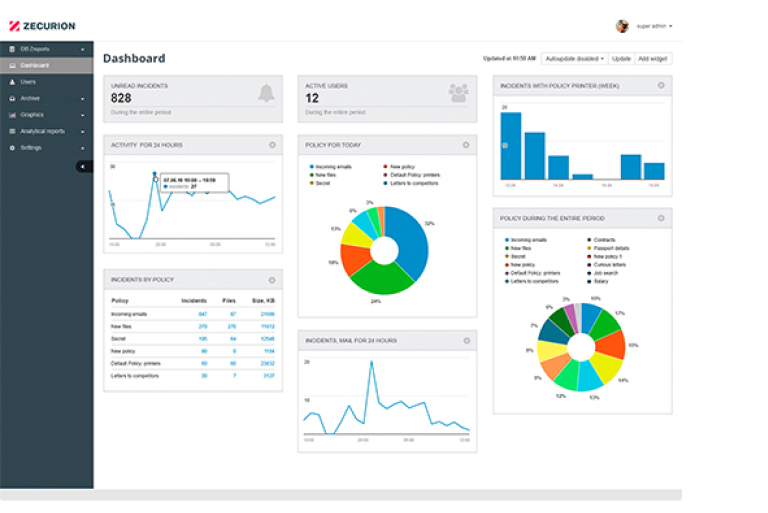
Task: Open settings of Incidents with Policy Printer widget
Action: (x=661, y=85)
